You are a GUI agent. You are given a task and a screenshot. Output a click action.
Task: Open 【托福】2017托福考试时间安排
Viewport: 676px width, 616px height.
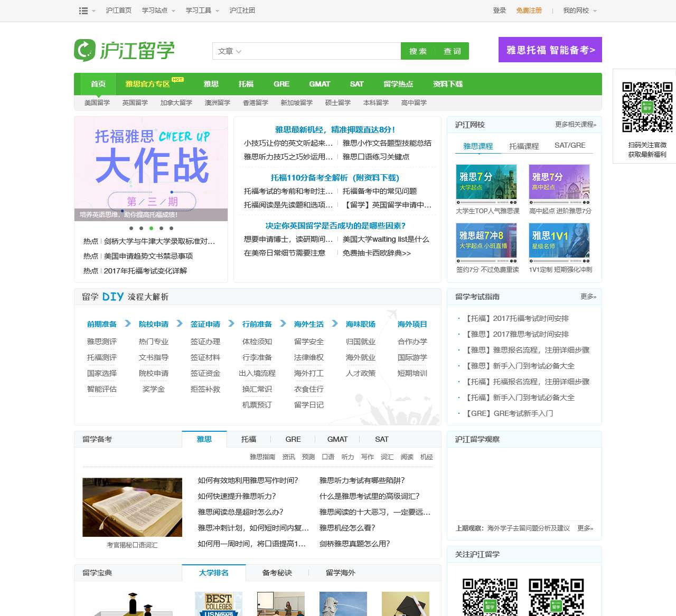tap(517, 318)
